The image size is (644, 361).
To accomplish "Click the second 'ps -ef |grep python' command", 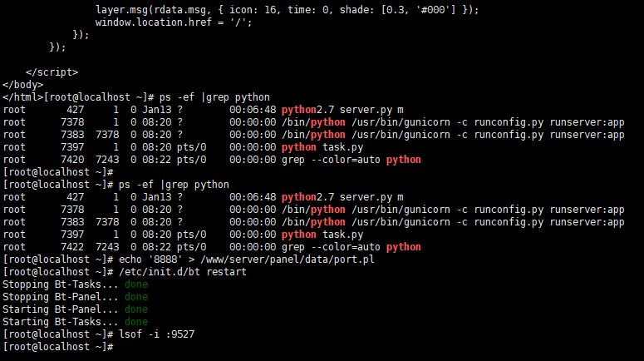I will (x=174, y=185).
